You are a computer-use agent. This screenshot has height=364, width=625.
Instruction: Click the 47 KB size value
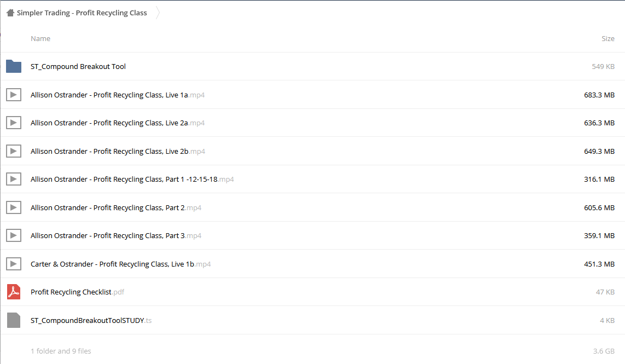click(x=605, y=292)
